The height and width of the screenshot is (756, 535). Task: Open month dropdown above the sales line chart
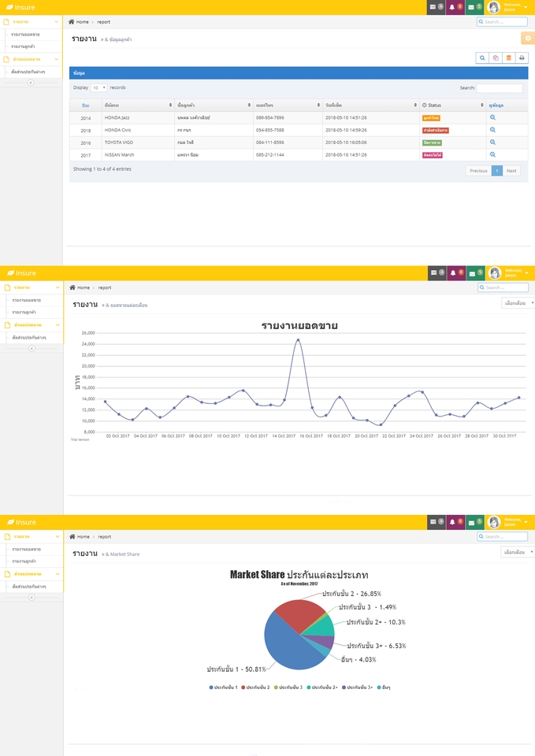518,303
